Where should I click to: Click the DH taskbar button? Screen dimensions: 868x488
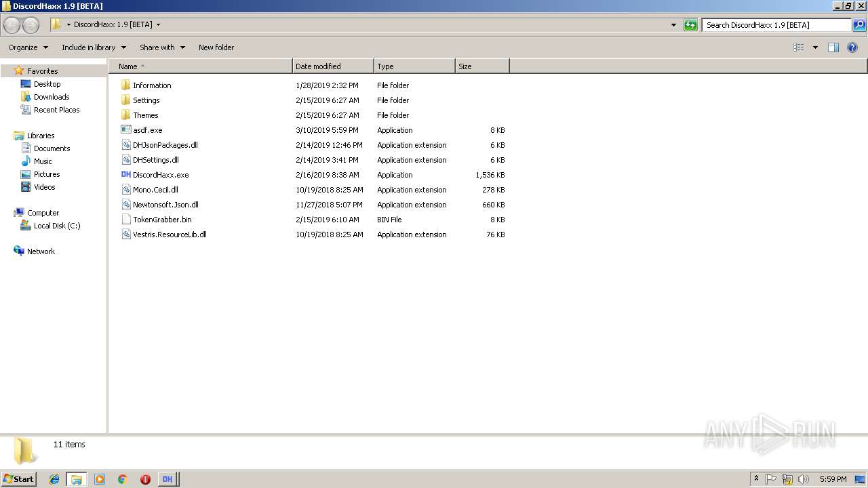(x=167, y=479)
